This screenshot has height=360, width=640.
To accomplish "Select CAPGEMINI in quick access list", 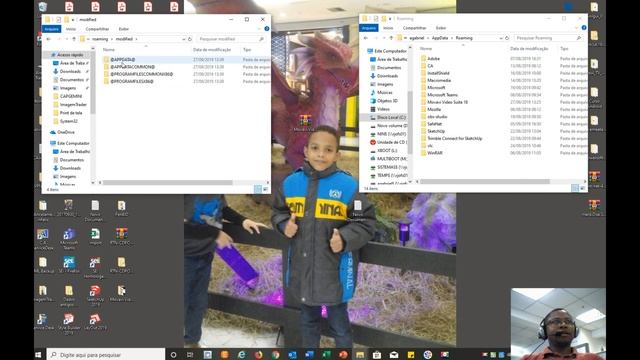I will [x=71, y=96].
